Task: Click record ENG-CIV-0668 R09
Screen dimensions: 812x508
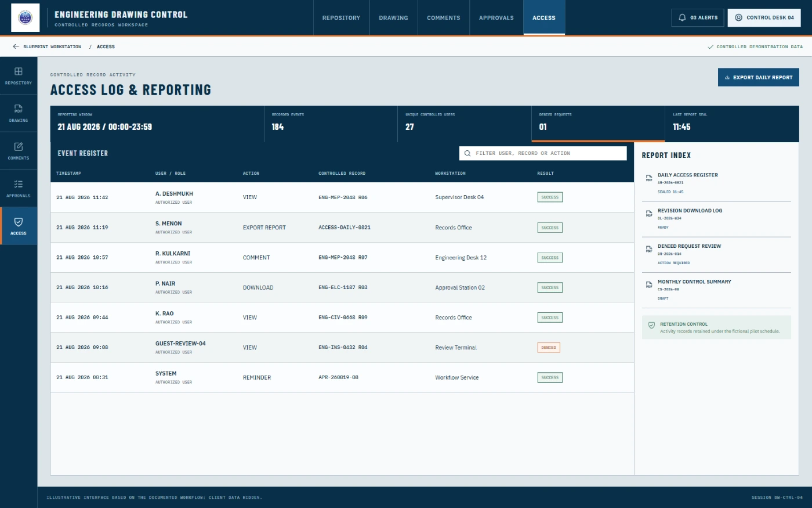Action: (x=343, y=318)
